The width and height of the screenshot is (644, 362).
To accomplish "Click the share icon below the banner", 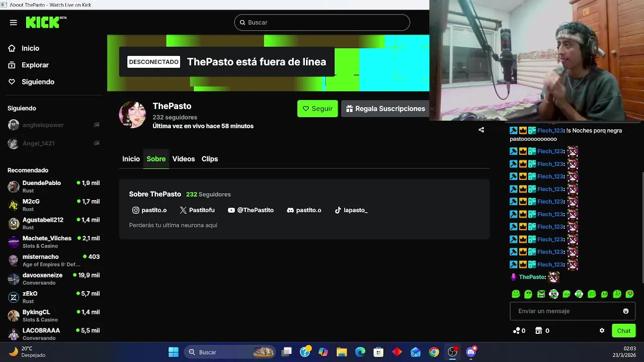I will [481, 130].
